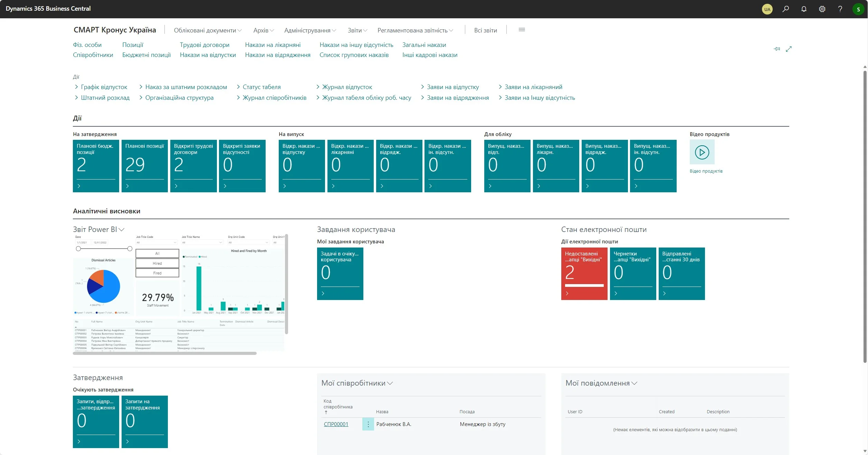
Task: Click the date slider's right handle
Action: coord(130,249)
